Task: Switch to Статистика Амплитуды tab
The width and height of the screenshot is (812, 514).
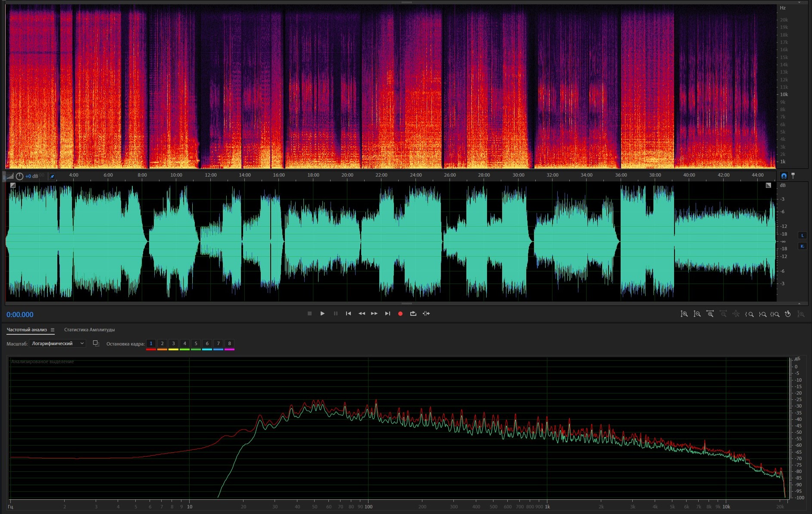Action: pos(89,330)
